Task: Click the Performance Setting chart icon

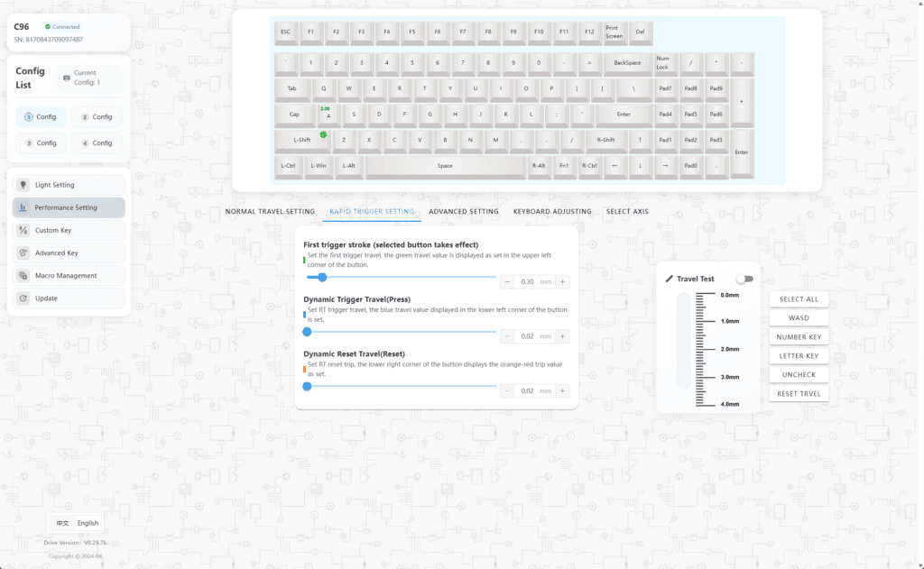Action: click(x=23, y=207)
